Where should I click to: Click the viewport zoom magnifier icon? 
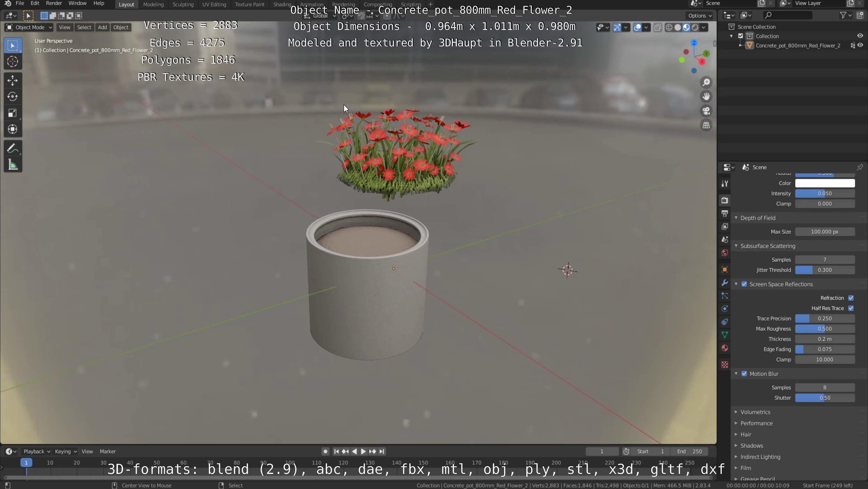[706, 83]
